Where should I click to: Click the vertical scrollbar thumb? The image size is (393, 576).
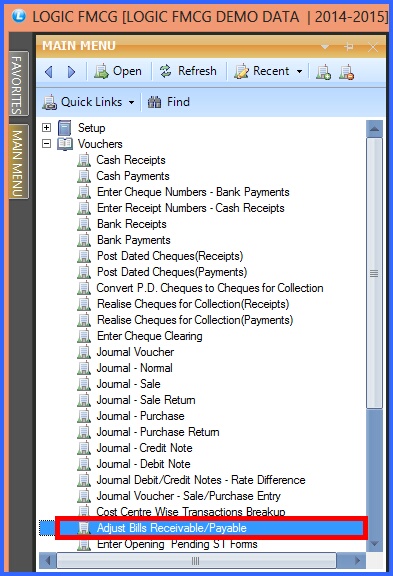[x=374, y=273]
